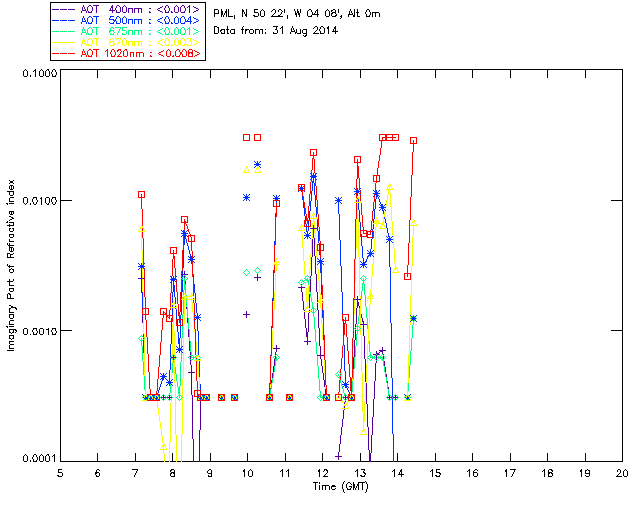Click the AOT 500nm legend entry
The width and height of the screenshot is (640, 512).
pyautogui.click(x=127, y=20)
